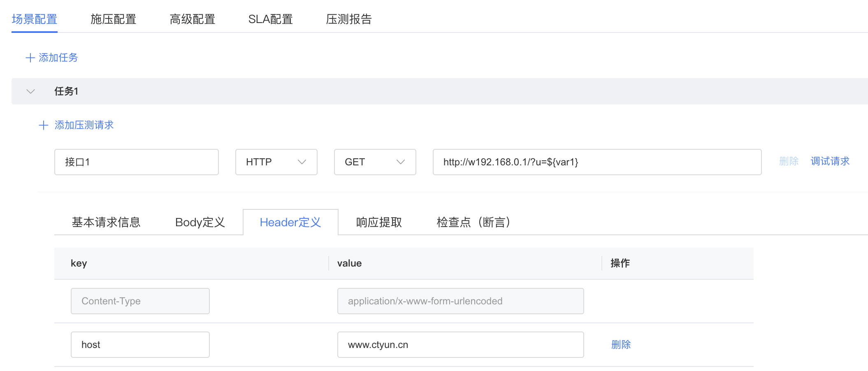Viewport: 868px width, 371px height.
Task: Click the 调试请求 link
Action: [x=830, y=161]
